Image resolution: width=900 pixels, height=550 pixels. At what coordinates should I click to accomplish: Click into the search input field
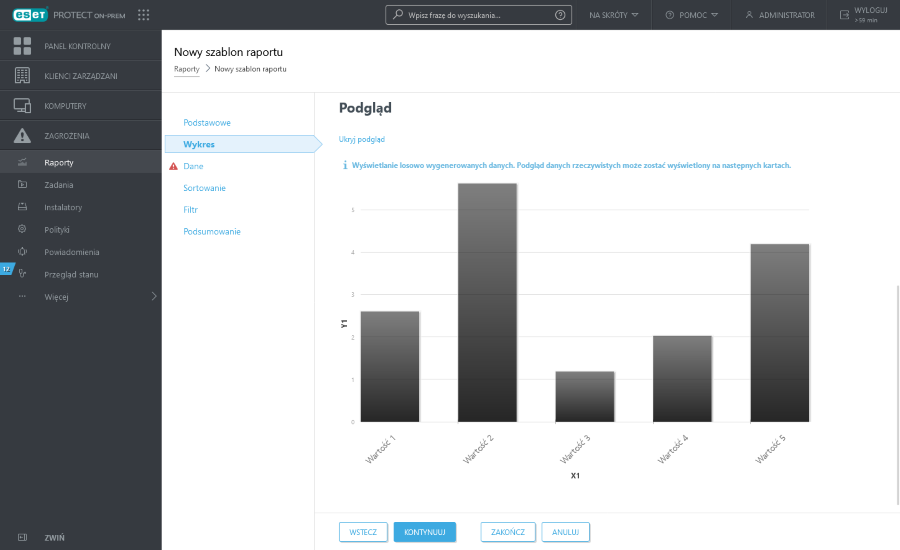[478, 15]
